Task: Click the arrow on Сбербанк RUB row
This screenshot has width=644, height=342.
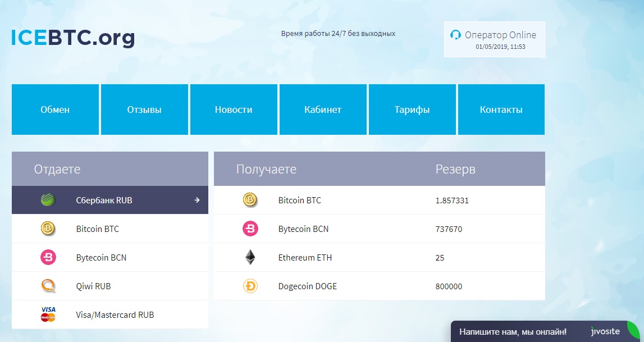Action: (x=197, y=200)
